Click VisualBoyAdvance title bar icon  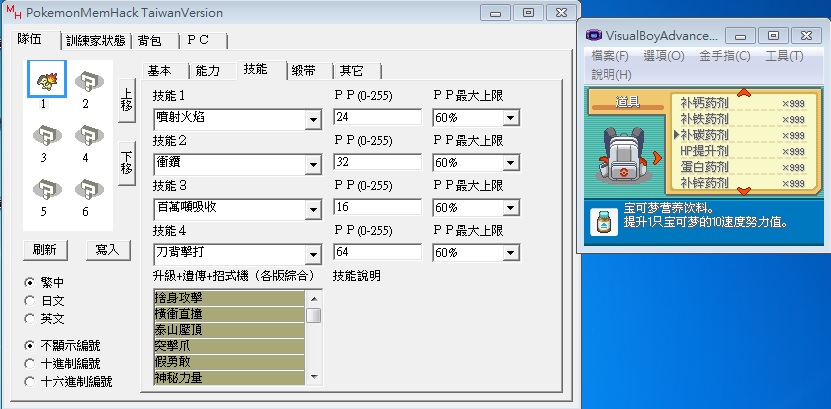(x=594, y=35)
